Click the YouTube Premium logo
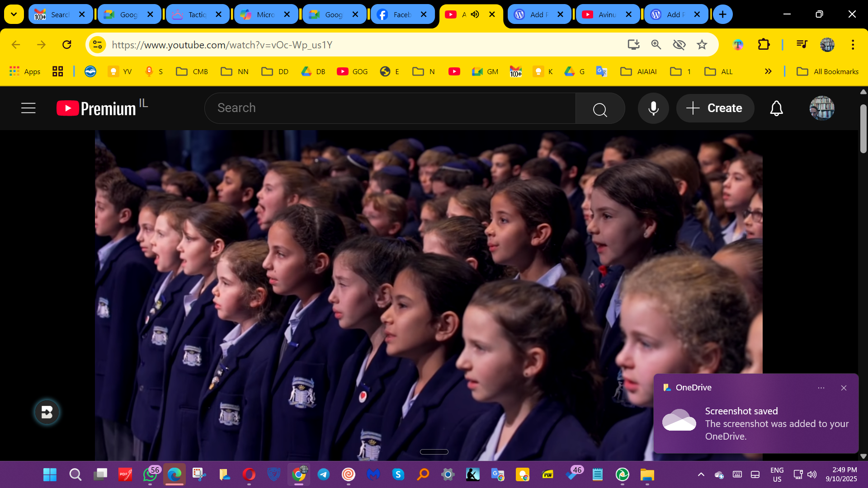This screenshot has height=488, width=868. tap(96, 108)
